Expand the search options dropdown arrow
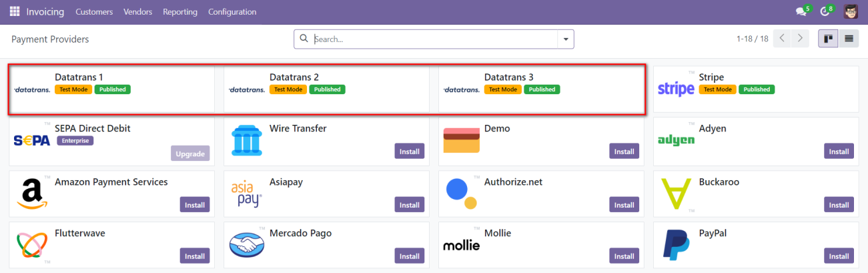The image size is (868, 273). [x=566, y=39]
